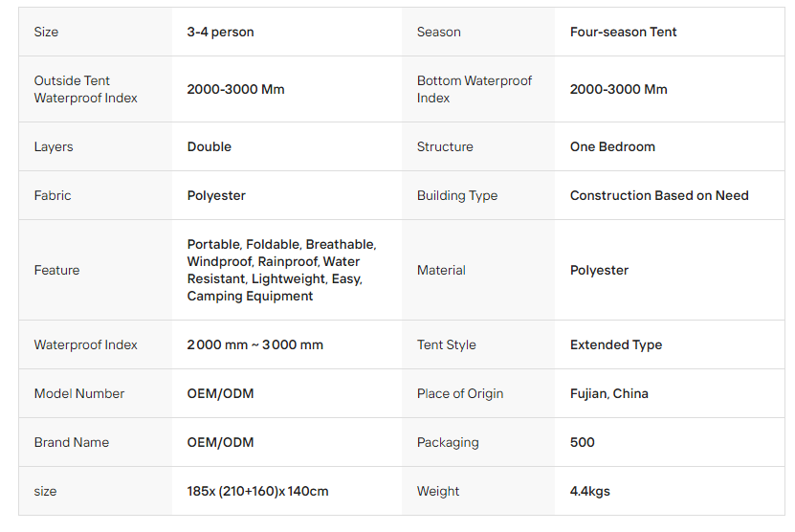This screenshot has height=532, width=795.
Task: Click the 'Season' label cell
Action: [x=438, y=32]
